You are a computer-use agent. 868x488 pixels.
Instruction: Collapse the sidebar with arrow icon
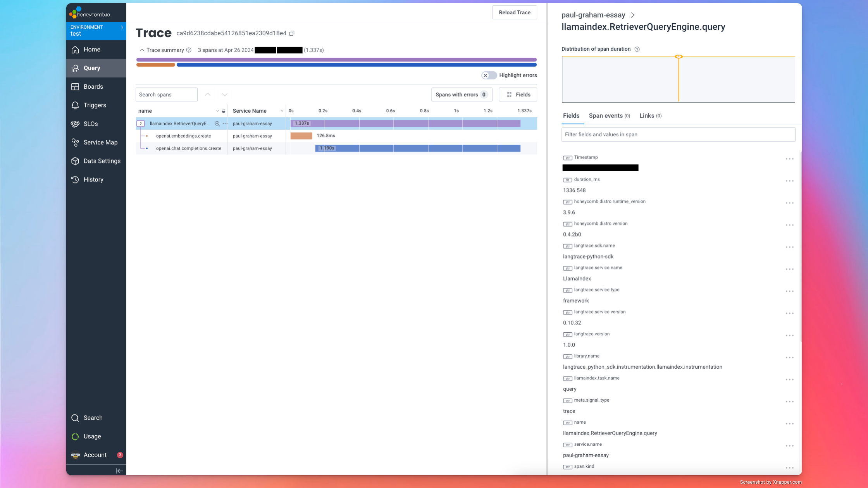point(119,471)
